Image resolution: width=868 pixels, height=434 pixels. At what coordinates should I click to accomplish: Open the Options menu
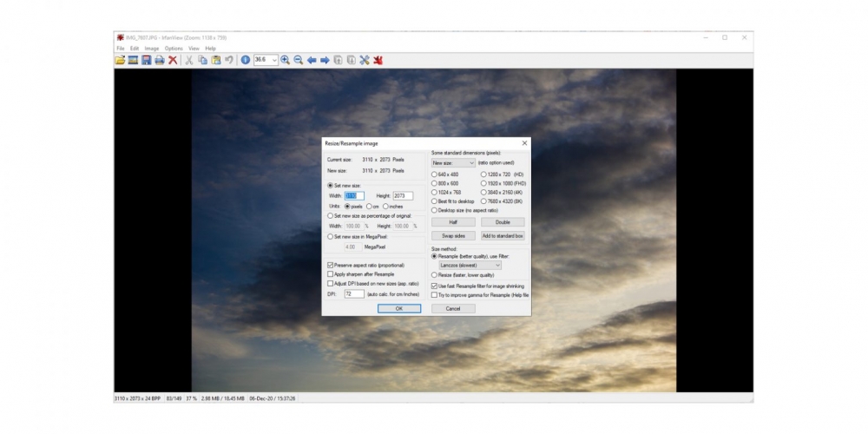point(174,49)
